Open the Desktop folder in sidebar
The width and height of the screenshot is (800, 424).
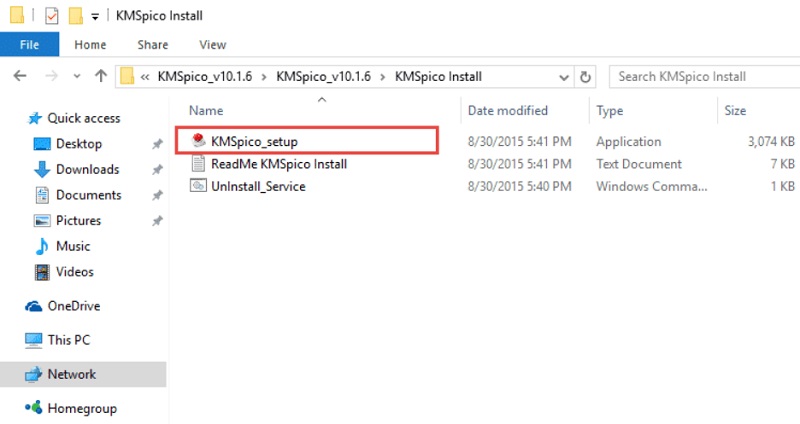coord(79,144)
